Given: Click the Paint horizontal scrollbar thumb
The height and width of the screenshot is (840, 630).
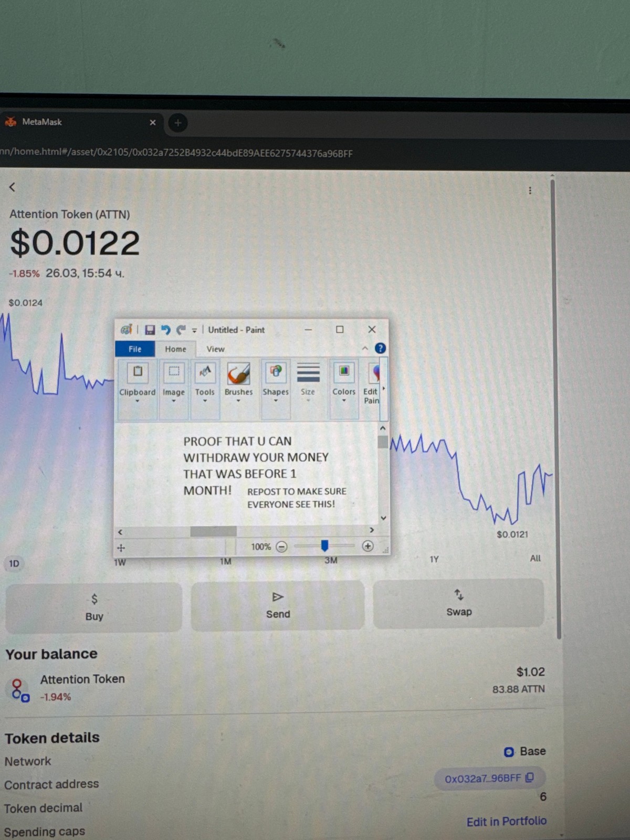Looking at the screenshot, I should click(x=213, y=531).
